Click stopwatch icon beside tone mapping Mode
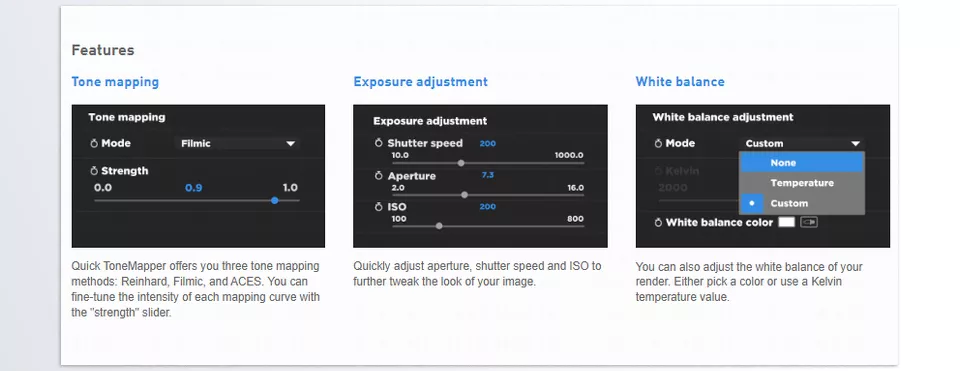The width and height of the screenshot is (960, 371). click(94, 144)
